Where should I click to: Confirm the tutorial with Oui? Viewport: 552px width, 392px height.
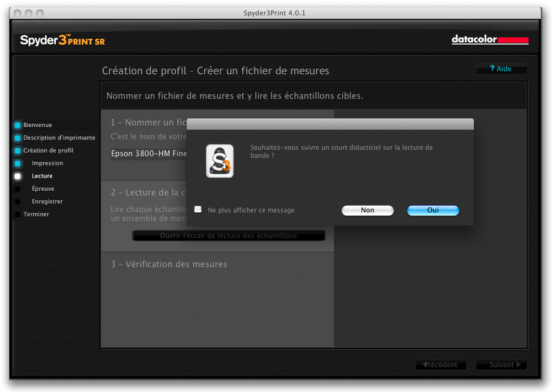pos(433,210)
